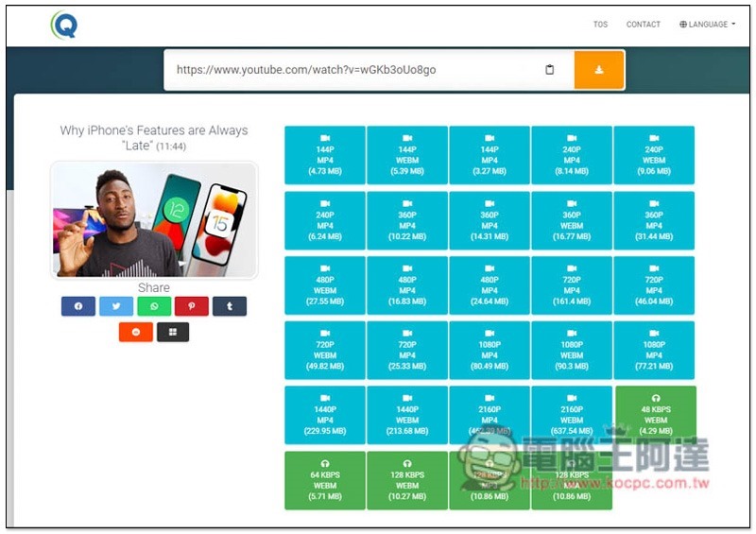This screenshot has width=756, height=534.
Task: Share on Reddit
Action: click(136, 332)
